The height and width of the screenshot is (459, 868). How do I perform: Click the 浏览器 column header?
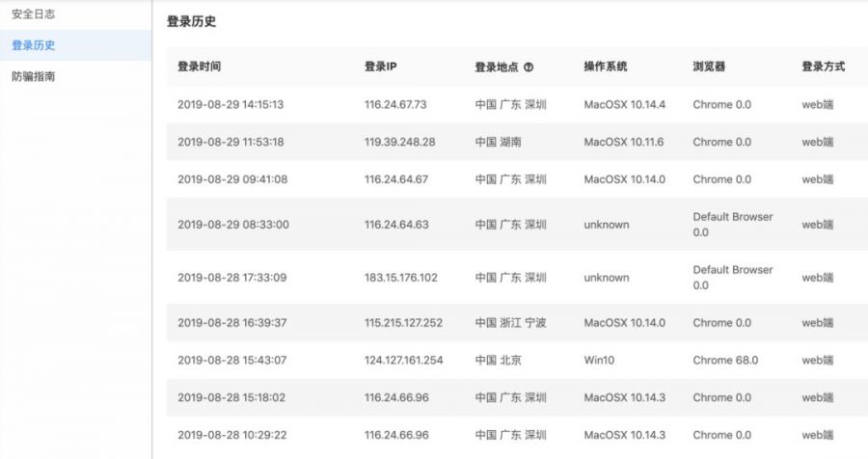tap(709, 67)
